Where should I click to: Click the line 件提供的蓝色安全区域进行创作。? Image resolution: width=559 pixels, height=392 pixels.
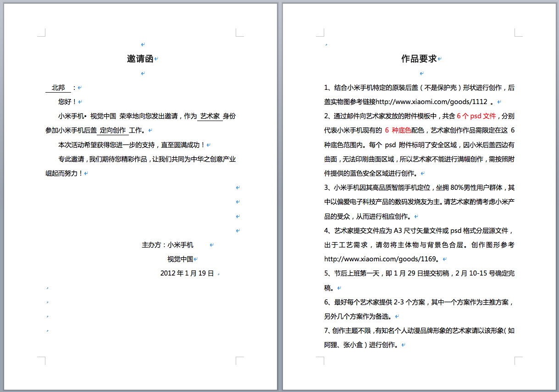click(x=371, y=173)
